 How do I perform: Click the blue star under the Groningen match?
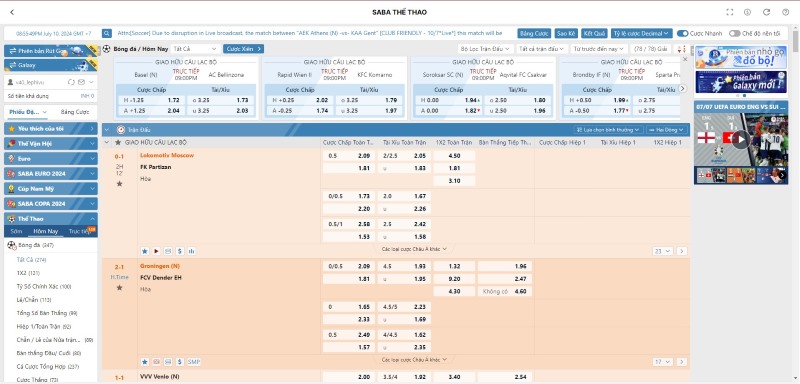coord(144,362)
